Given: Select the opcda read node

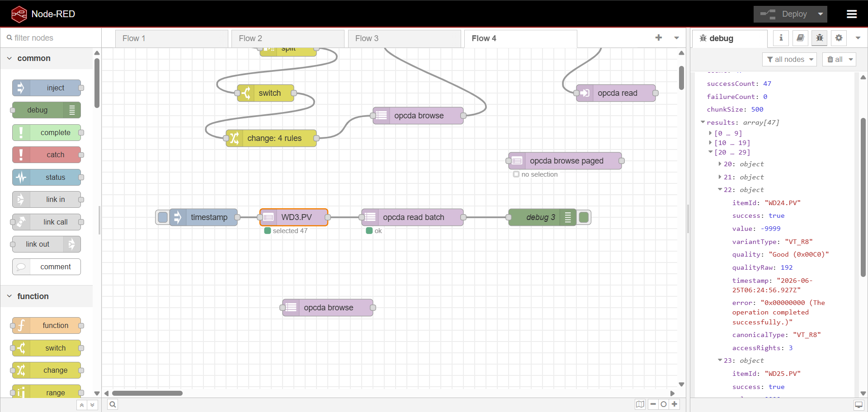Looking at the screenshot, I should (x=616, y=93).
